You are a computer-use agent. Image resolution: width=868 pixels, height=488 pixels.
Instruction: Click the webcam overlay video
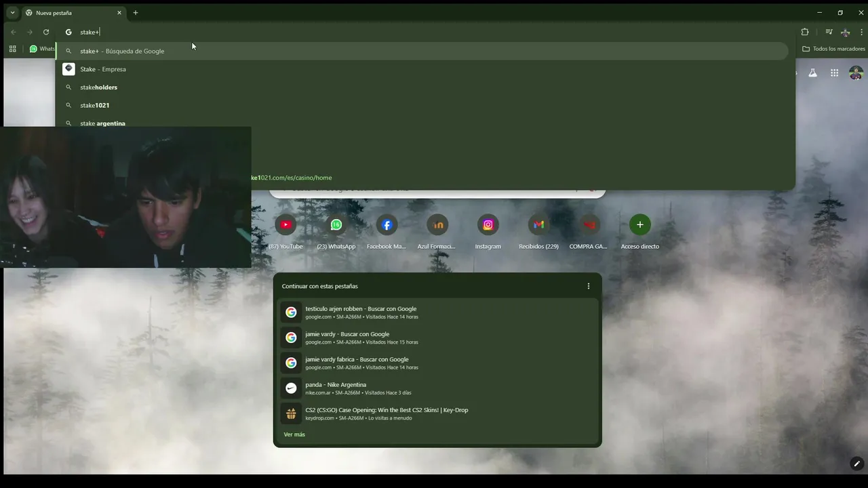[126, 197]
